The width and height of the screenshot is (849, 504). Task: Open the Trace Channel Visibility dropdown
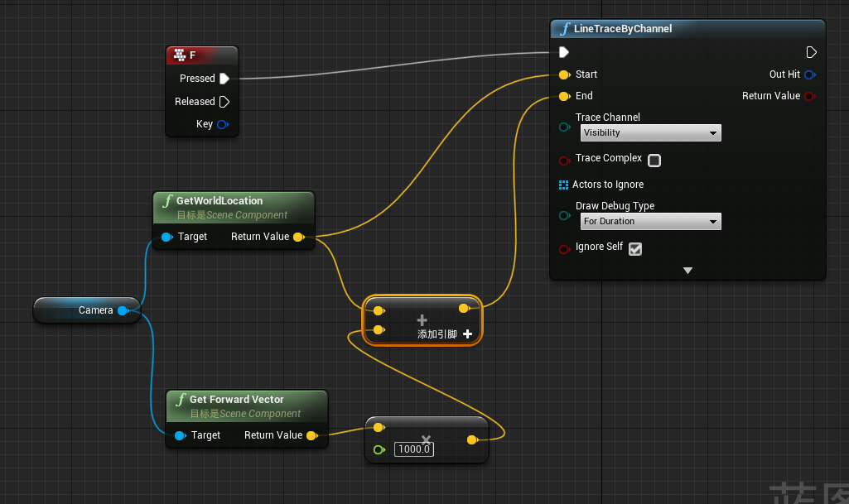point(650,132)
